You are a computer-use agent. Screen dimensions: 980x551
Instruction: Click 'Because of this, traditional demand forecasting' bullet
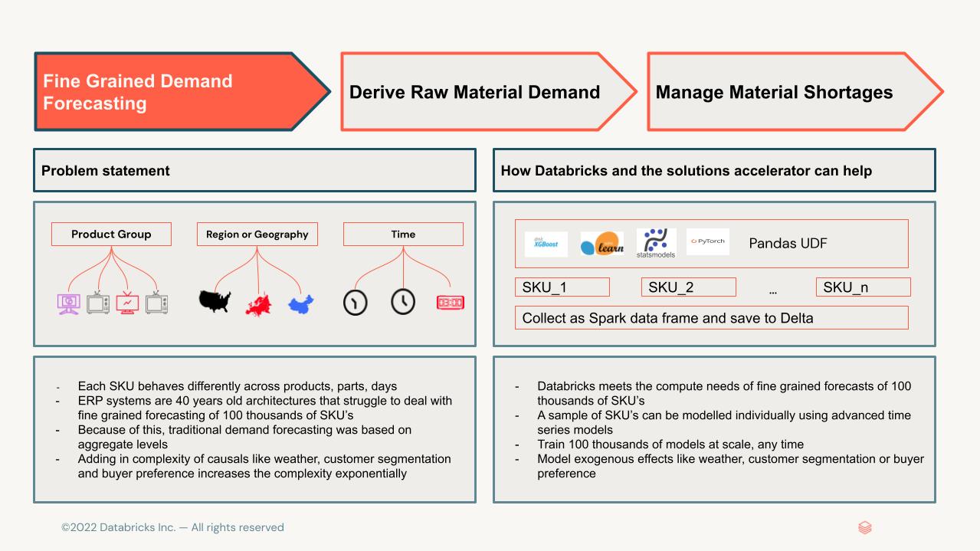[245, 437]
